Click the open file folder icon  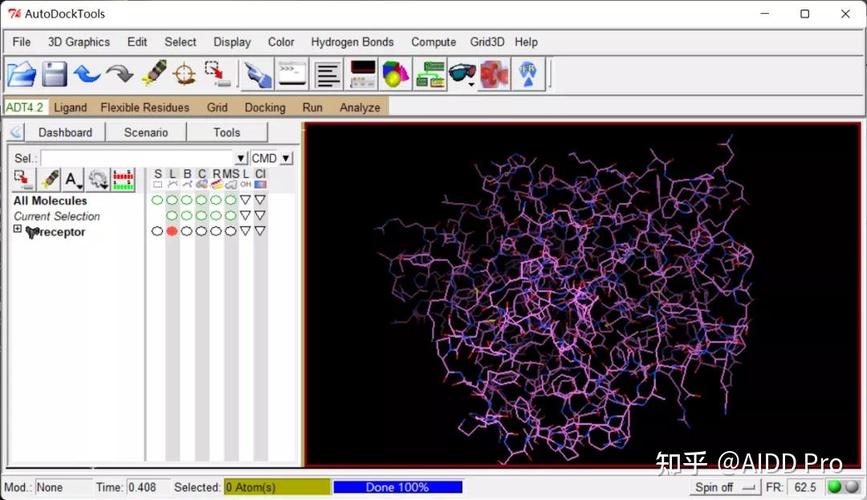pos(21,74)
